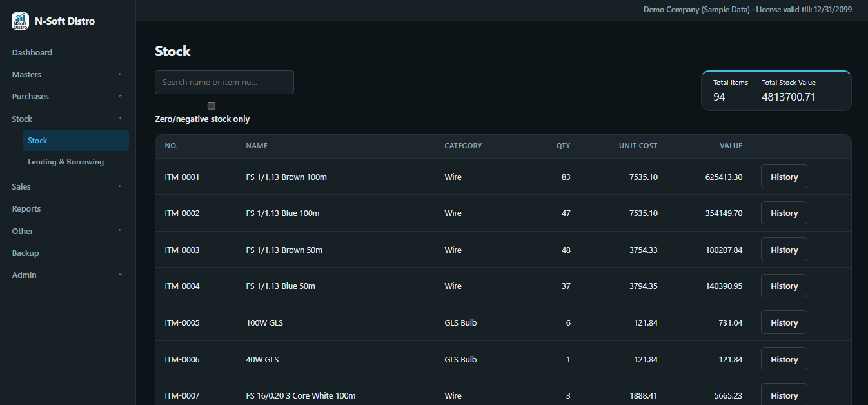Viewport: 868px width, 405px height.
Task: Select item name 40W GLS
Action: tap(262, 359)
